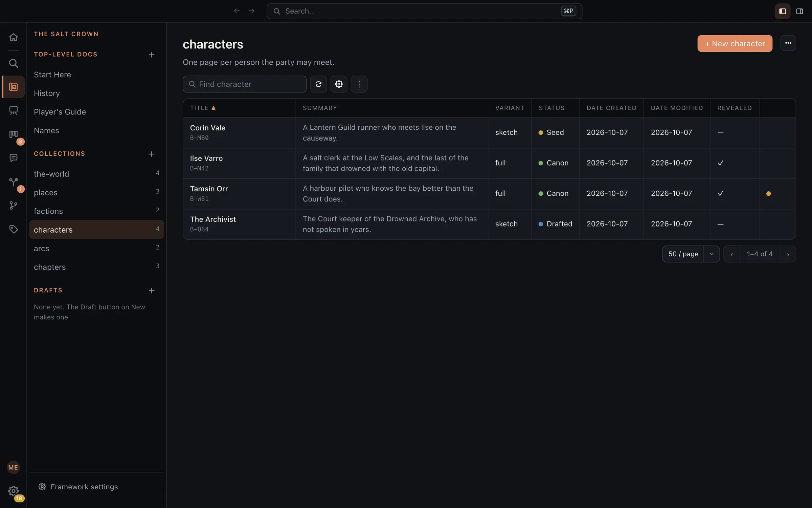Open the kanban board icon with badge 3

[13, 134]
